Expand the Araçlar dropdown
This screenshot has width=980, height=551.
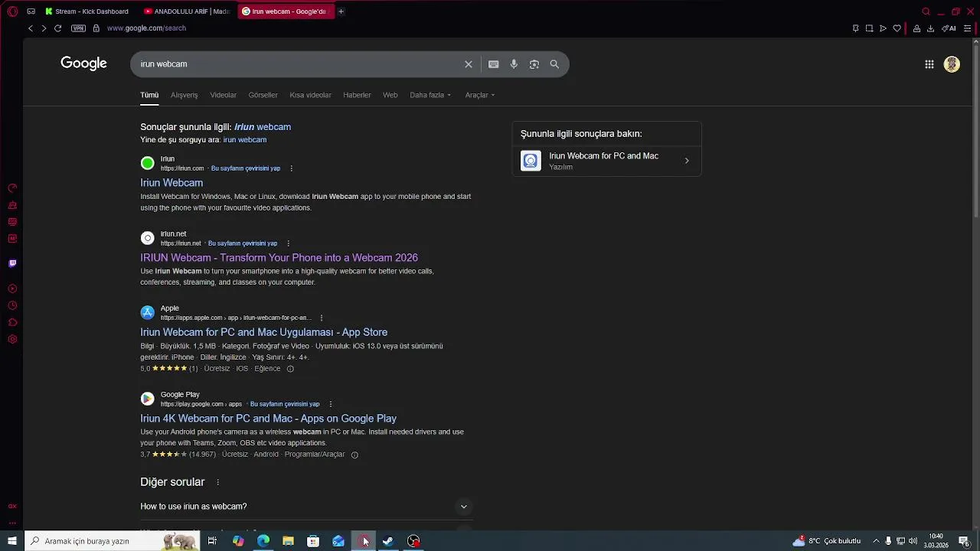pos(480,95)
